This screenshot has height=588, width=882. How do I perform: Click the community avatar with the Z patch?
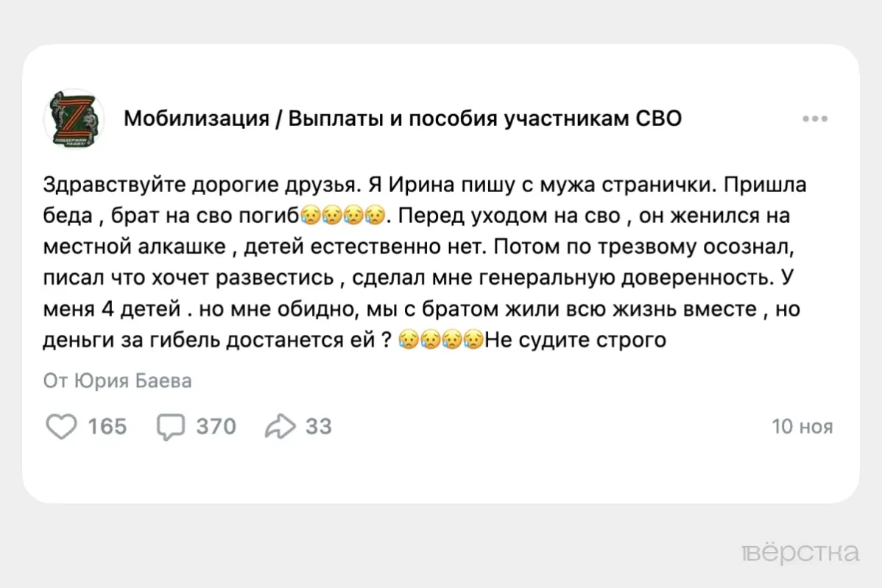[x=74, y=118]
